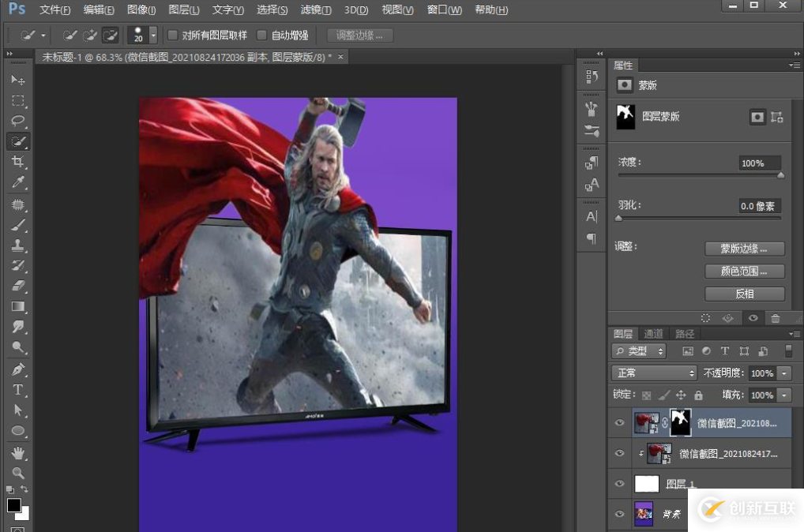The width and height of the screenshot is (804, 532).
Task: Hide the 图层 1 layer
Action: click(619, 484)
